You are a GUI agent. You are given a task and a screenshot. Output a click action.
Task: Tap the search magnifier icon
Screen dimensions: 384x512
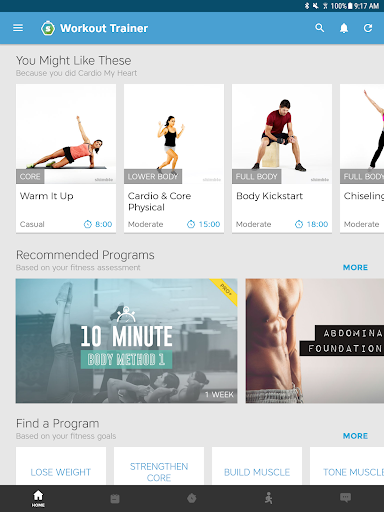(320, 28)
